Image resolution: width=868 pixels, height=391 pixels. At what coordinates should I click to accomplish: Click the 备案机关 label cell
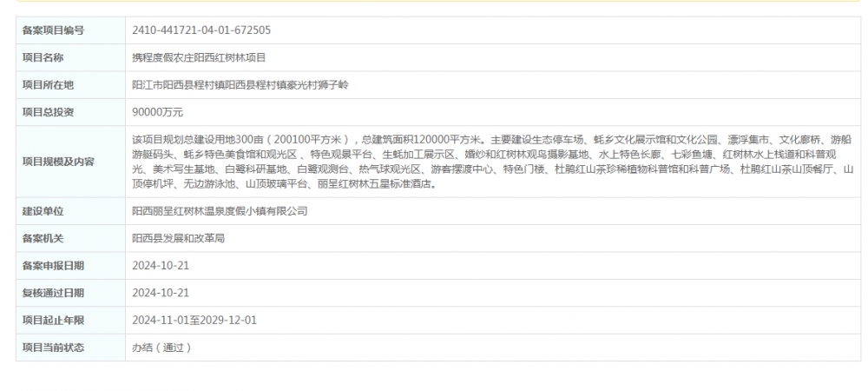[71, 238]
